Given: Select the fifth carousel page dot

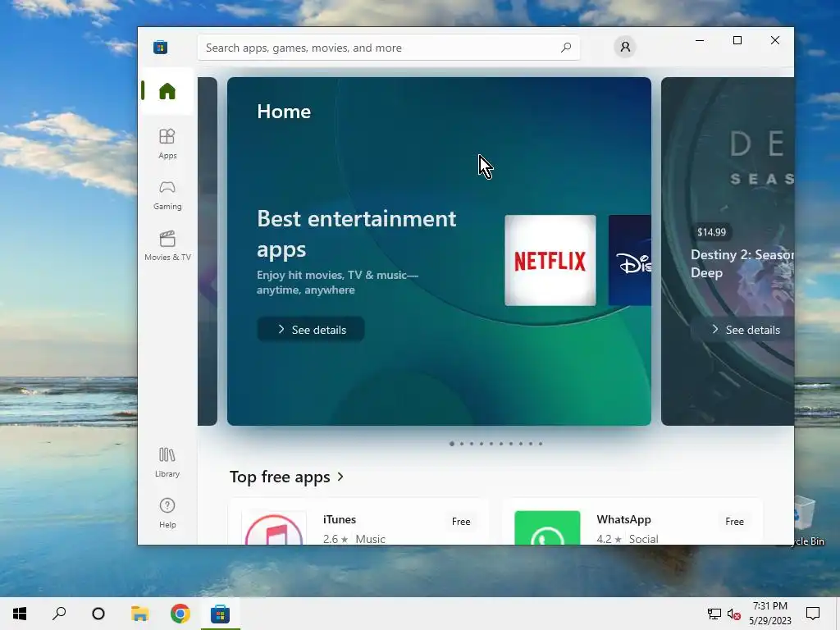Looking at the screenshot, I should pyautogui.click(x=491, y=444).
